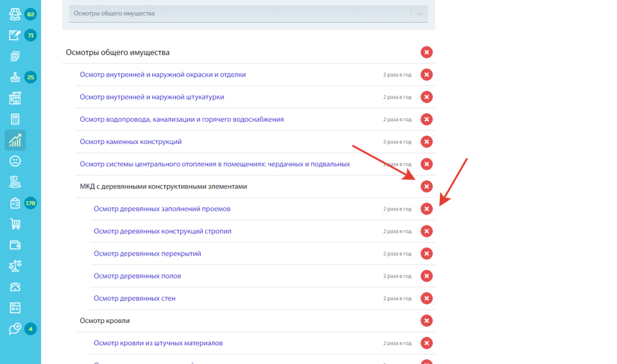The image size is (617, 364).
Task: Click '2 раза в год' beside 'Осмотр деревянных полов'
Action: pos(398,276)
